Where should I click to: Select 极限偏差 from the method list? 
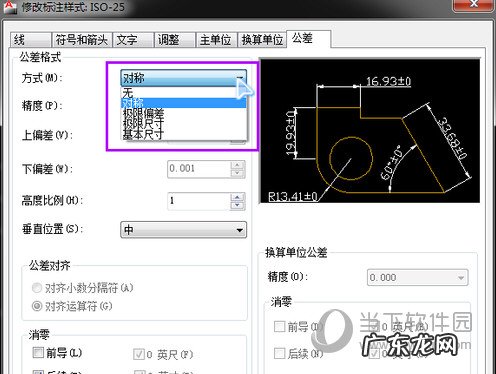tap(183, 113)
